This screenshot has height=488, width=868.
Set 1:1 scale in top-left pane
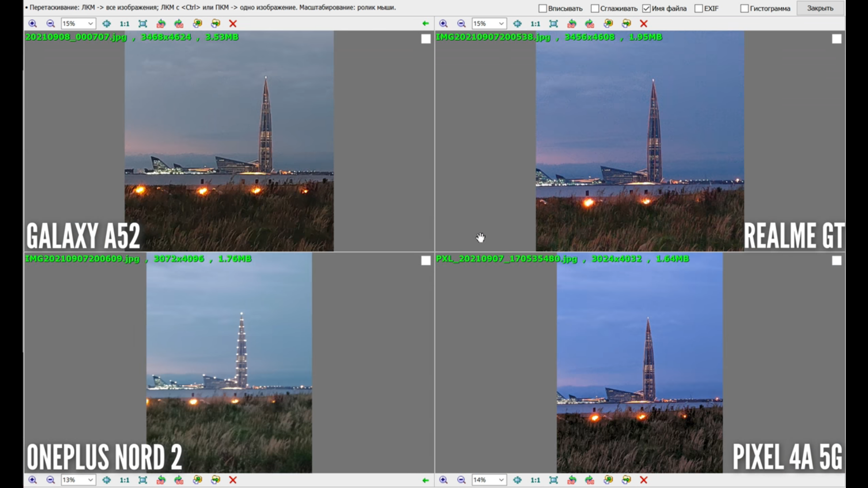(124, 23)
